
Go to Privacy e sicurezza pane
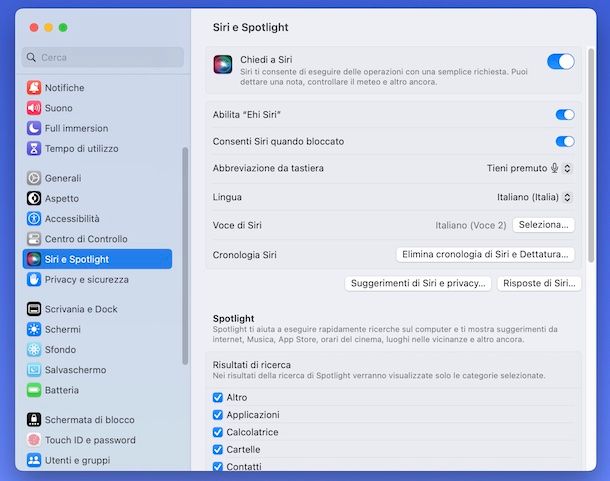(97, 279)
